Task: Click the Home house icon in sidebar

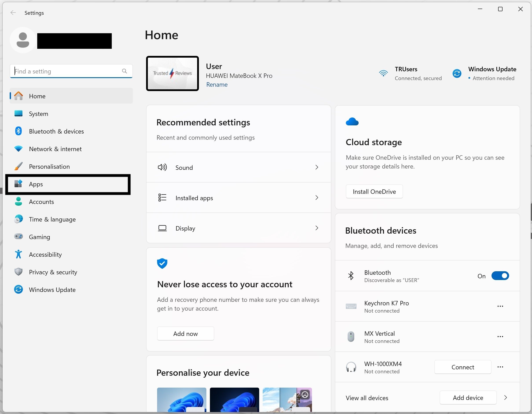Action: [x=18, y=96]
